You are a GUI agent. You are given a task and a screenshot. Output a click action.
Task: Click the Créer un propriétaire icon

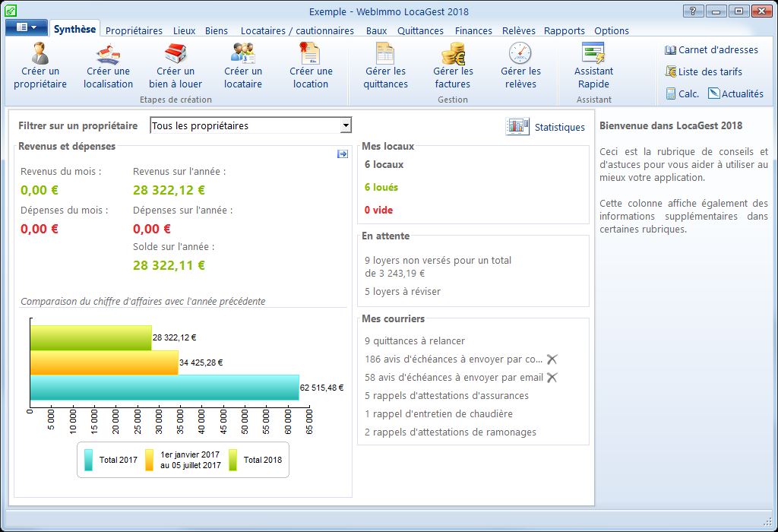click(40, 55)
